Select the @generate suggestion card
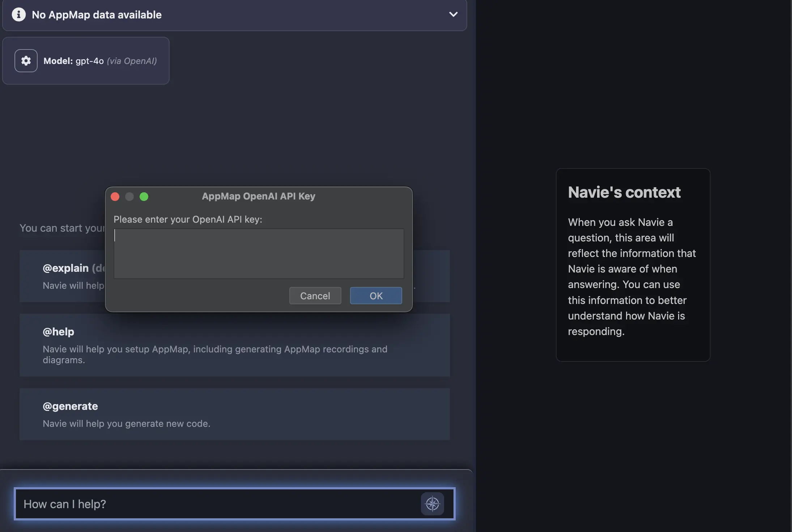792x532 pixels. tap(235, 414)
